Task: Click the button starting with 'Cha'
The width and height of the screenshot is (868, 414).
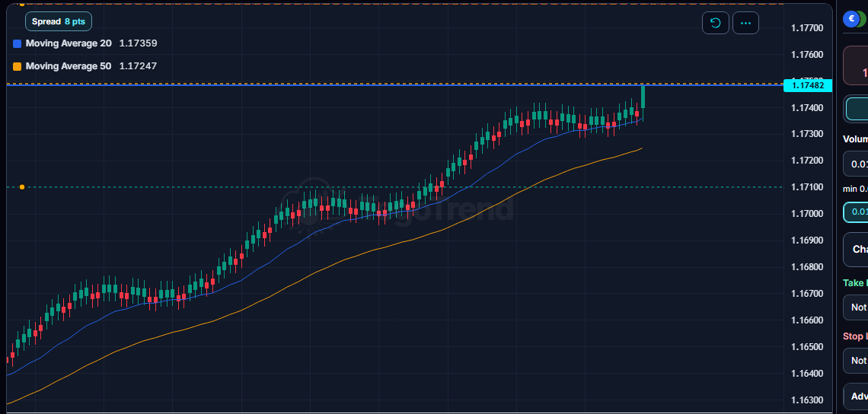Action: click(856, 250)
